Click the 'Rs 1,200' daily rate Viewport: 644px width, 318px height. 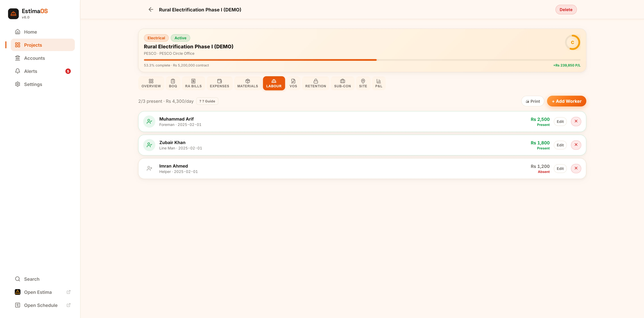pyautogui.click(x=540, y=166)
